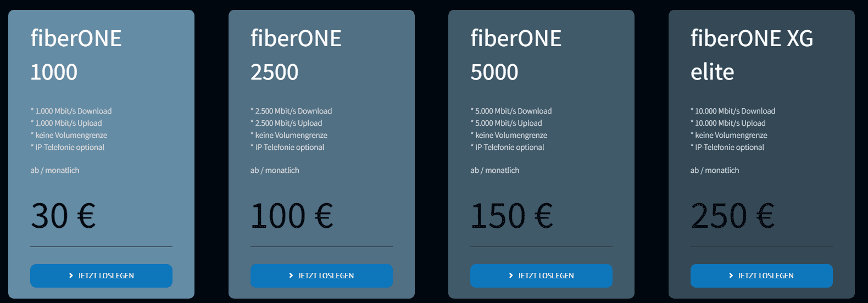
Task: Select the 150 € price text
Action: pyautogui.click(x=511, y=216)
